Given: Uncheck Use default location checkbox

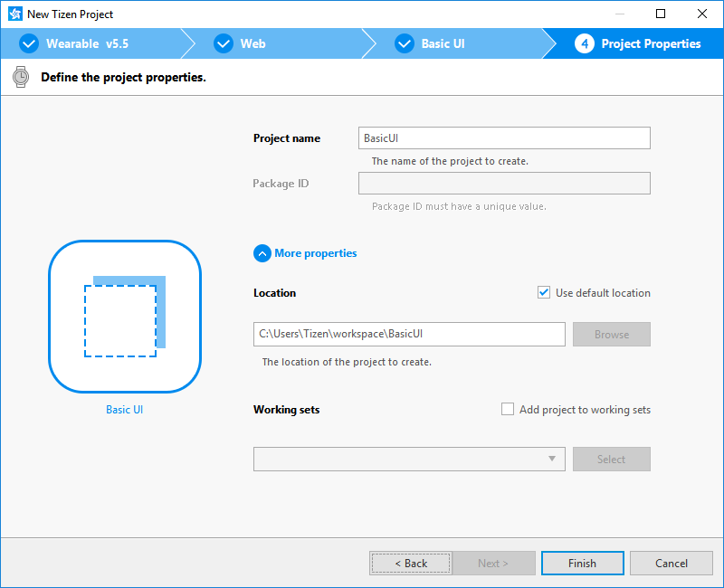Looking at the screenshot, I should pos(544,292).
